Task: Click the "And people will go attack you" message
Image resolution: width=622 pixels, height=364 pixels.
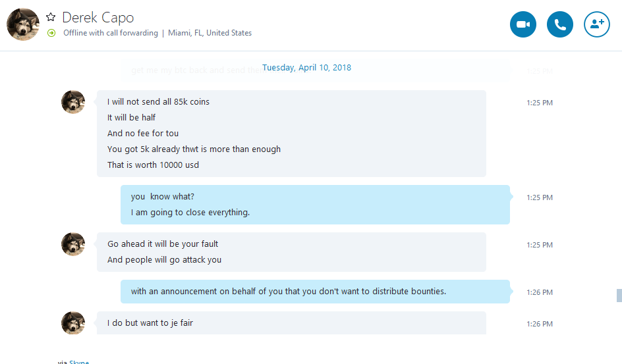Action: click(x=164, y=260)
